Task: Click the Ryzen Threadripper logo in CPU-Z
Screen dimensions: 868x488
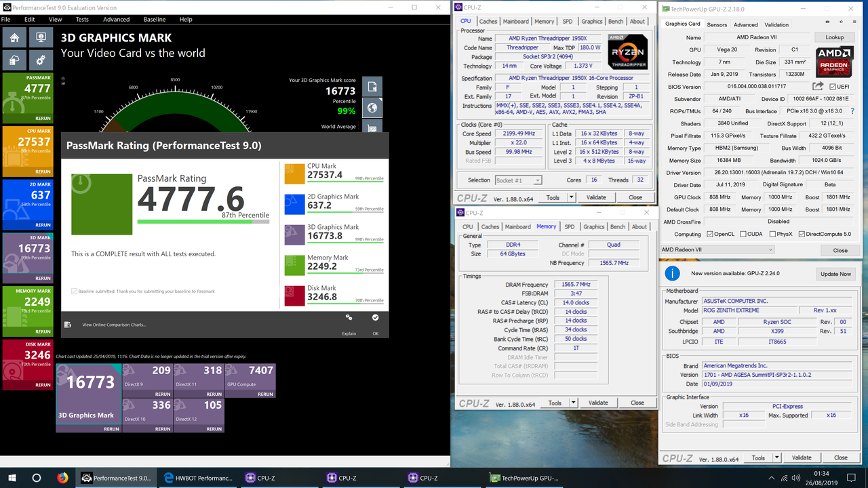Action: (x=627, y=52)
